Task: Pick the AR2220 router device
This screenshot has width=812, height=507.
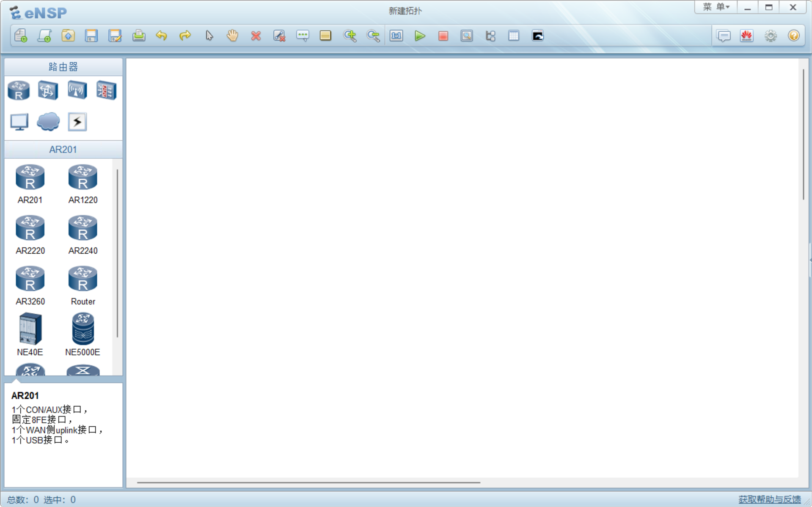Action: [x=30, y=235]
